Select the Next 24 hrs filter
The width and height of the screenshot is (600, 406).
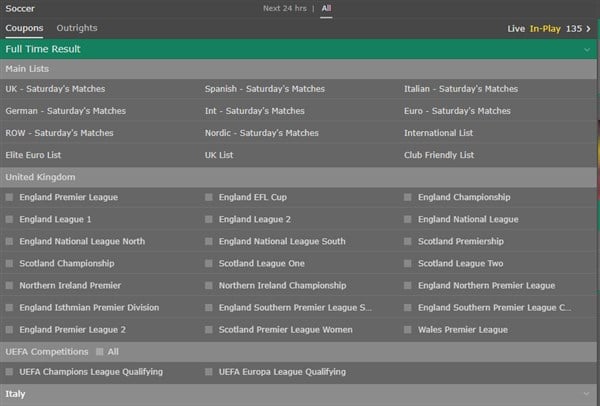pos(285,8)
